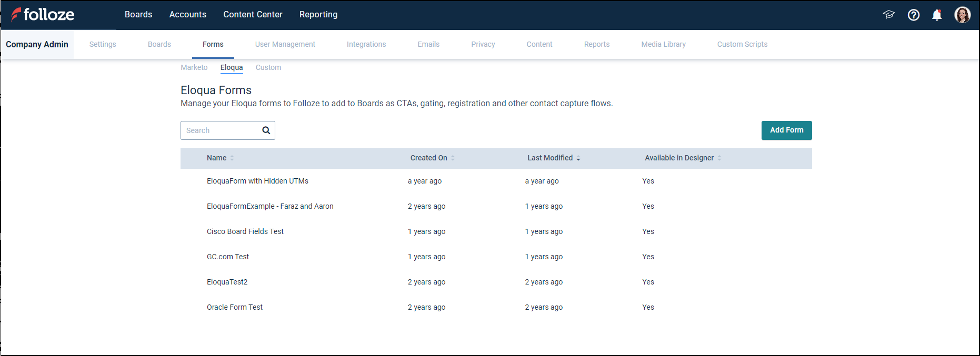Screen dimensions: 980x356
Task: Click the Add Form button
Action: click(x=786, y=130)
